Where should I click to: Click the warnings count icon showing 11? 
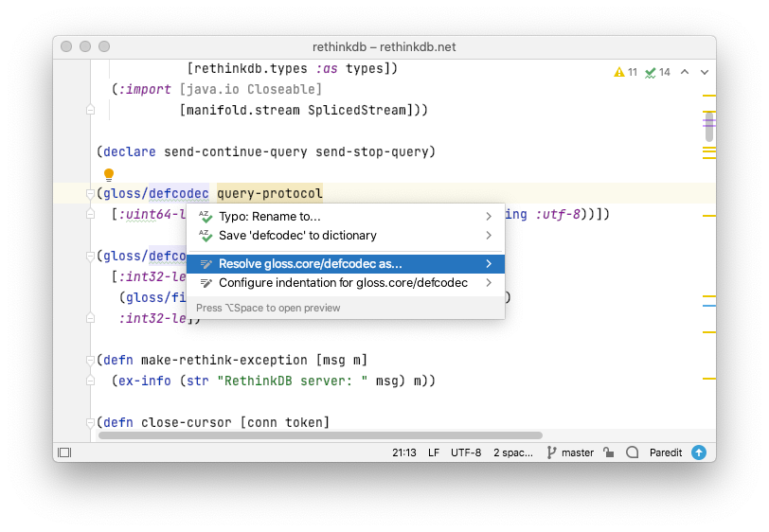[625, 72]
